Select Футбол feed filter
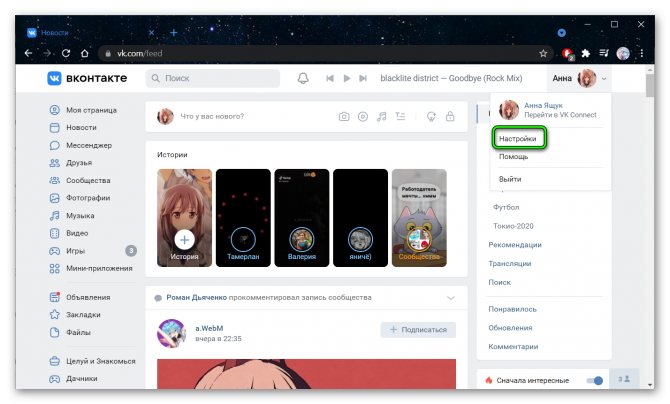The width and height of the screenshot is (670, 404). 506,207
